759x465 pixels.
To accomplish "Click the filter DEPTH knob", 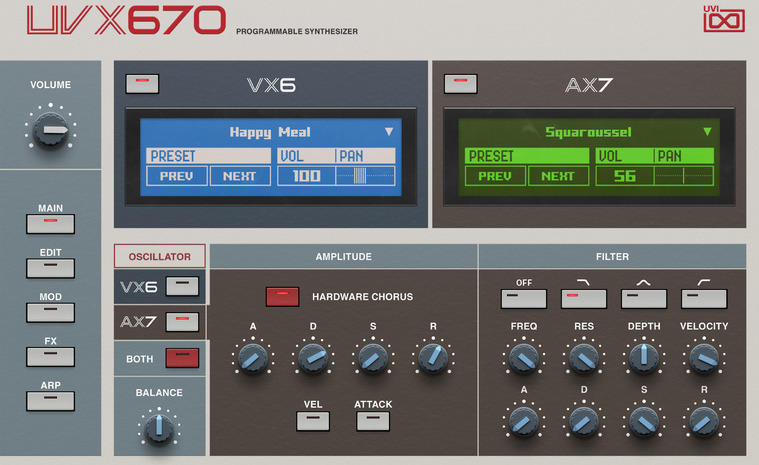I will 644,359.
